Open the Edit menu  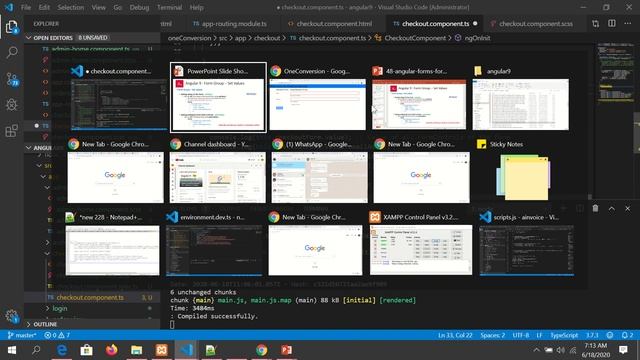click(x=44, y=7)
